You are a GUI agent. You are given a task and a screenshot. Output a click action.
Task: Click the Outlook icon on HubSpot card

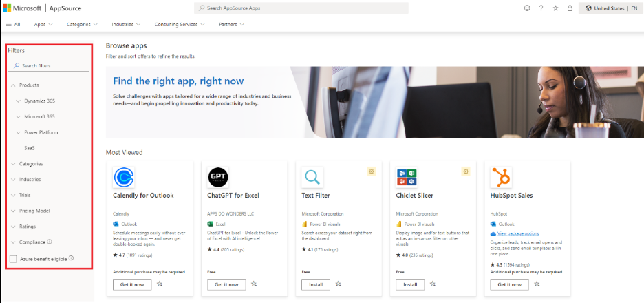493,224
